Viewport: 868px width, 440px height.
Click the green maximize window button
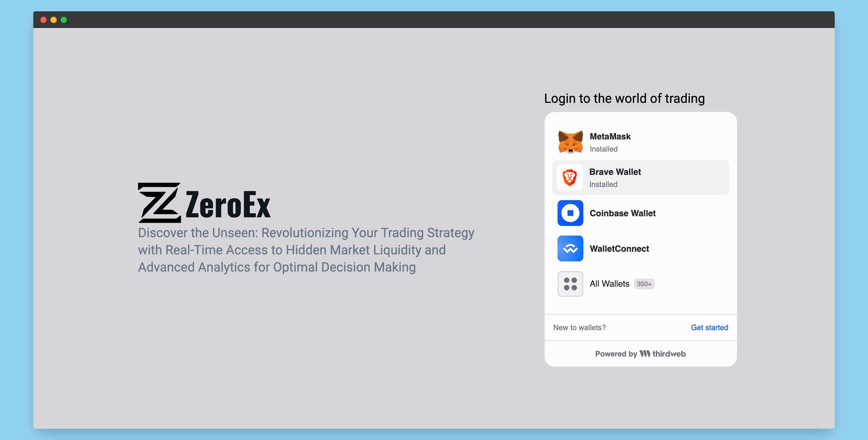(64, 20)
